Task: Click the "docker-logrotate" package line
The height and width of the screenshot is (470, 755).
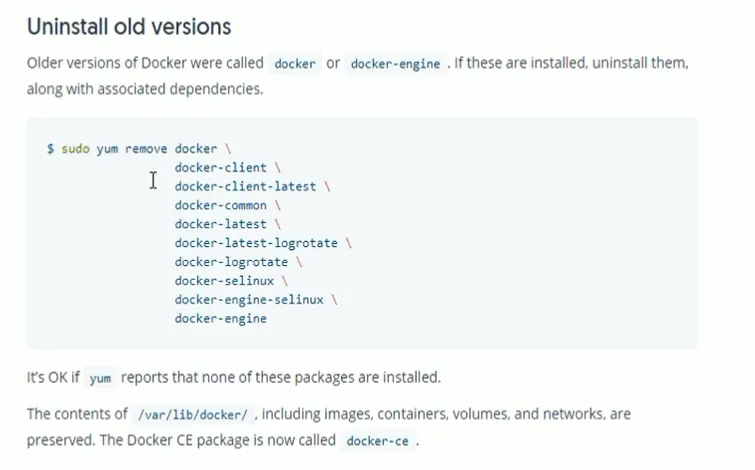Action: tap(231, 263)
